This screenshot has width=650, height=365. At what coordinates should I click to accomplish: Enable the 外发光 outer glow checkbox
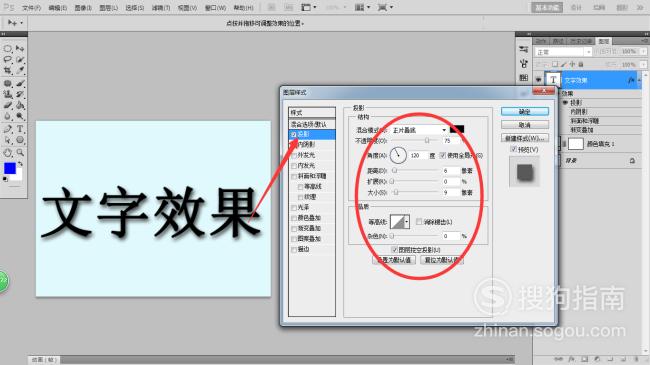pyautogui.click(x=293, y=155)
